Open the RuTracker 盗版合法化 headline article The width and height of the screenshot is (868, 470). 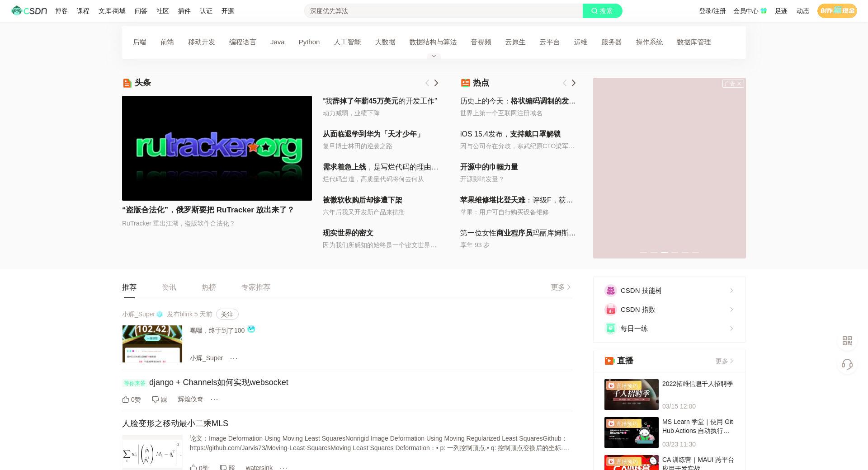tap(208, 210)
